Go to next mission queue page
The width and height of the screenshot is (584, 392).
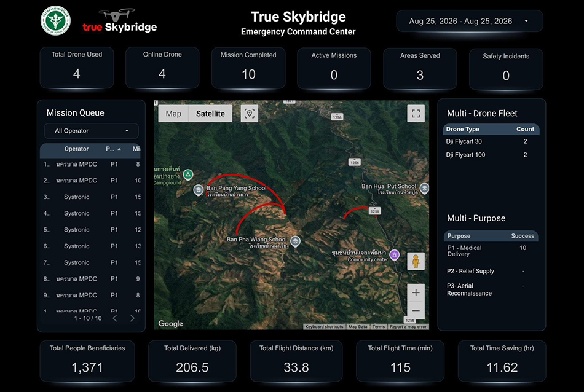coord(132,318)
